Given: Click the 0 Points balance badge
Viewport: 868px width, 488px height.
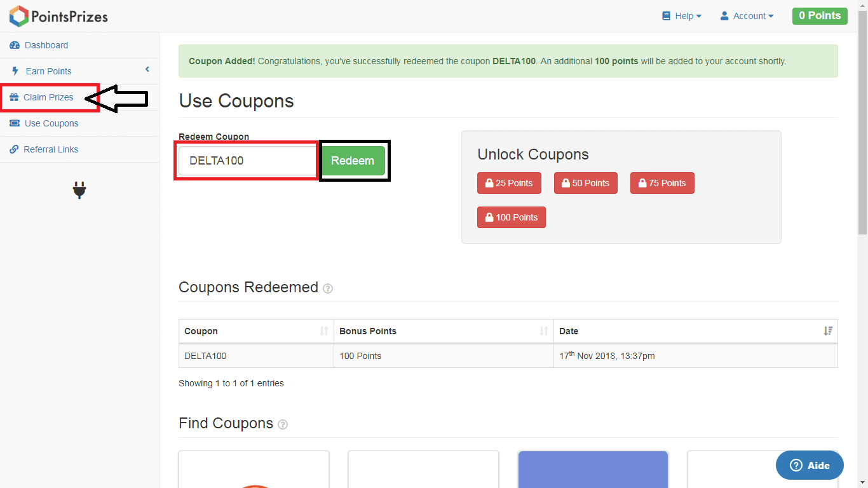Looking at the screenshot, I should 820,16.
